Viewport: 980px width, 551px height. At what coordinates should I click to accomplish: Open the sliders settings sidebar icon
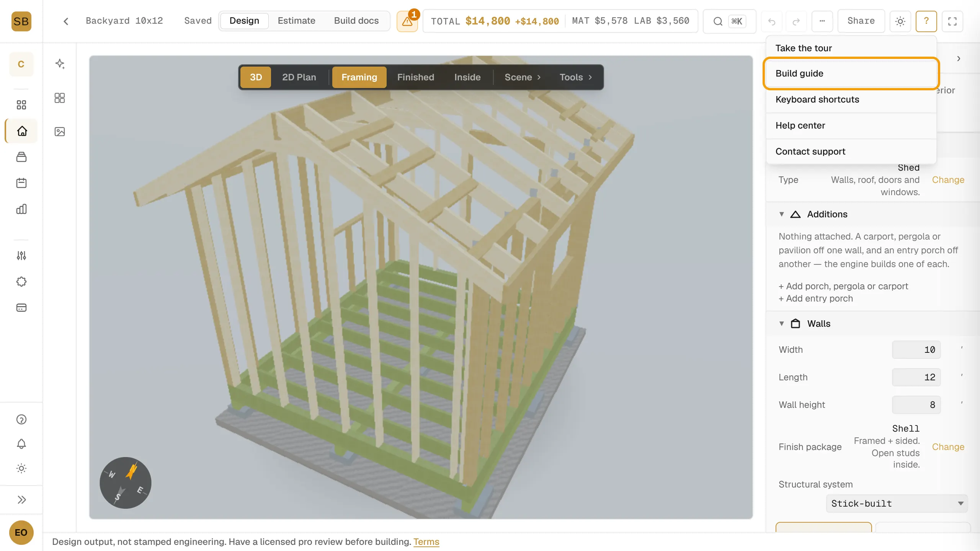click(x=21, y=256)
